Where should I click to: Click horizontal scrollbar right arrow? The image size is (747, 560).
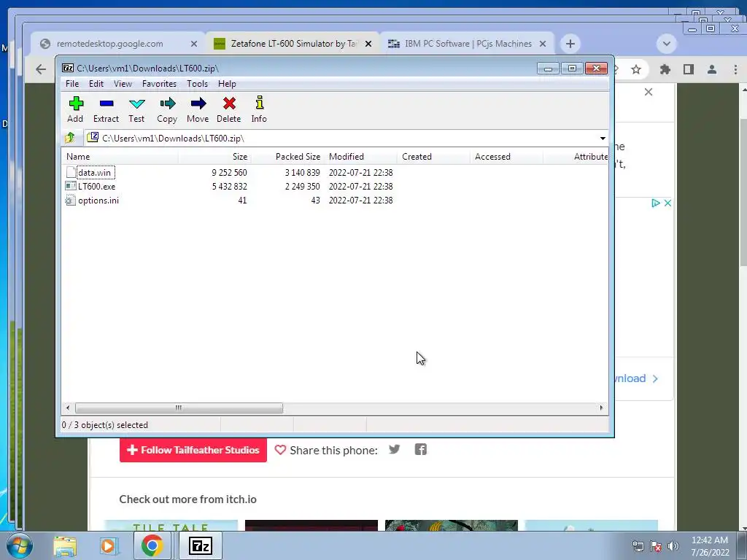(x=601, y=408)
